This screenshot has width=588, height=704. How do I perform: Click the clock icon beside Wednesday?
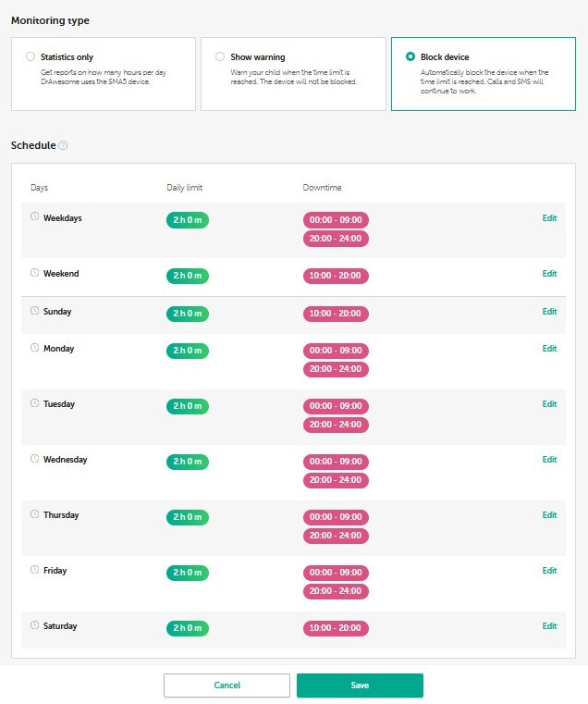(34, 459)
